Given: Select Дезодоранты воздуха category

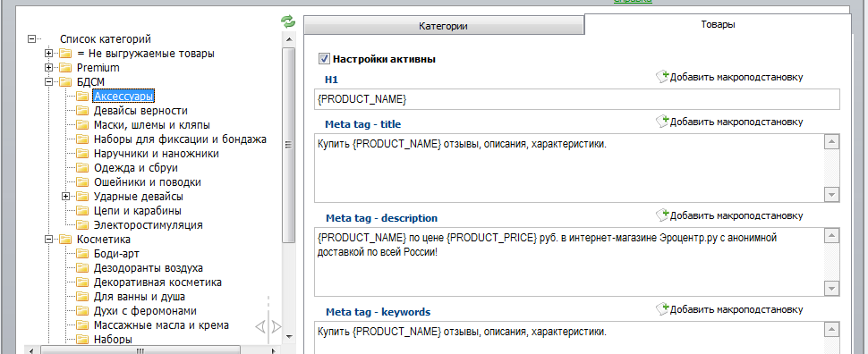Looking at the screenshot, I should [x=148, y=268].
